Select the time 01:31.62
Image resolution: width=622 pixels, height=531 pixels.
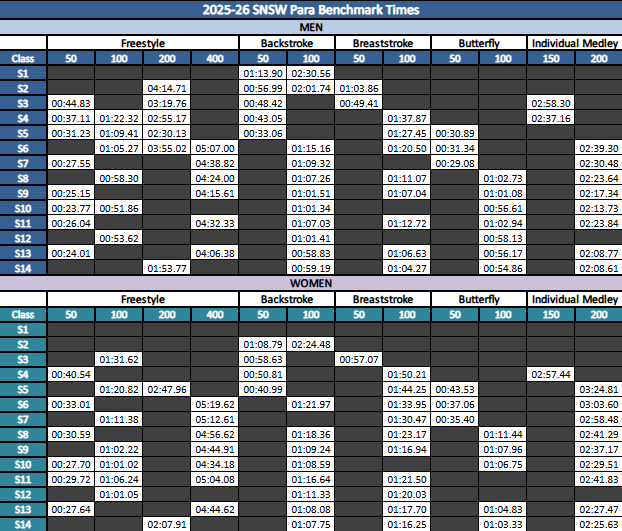119,359
